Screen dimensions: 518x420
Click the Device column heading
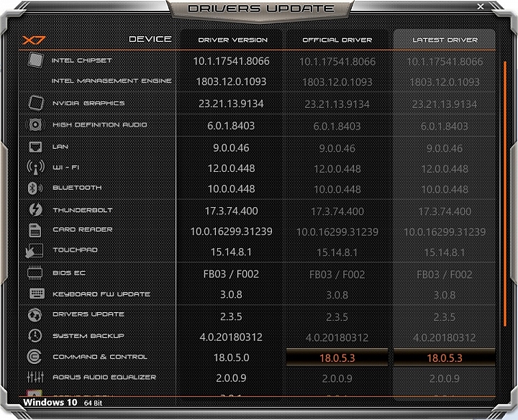tap(150, 39)
